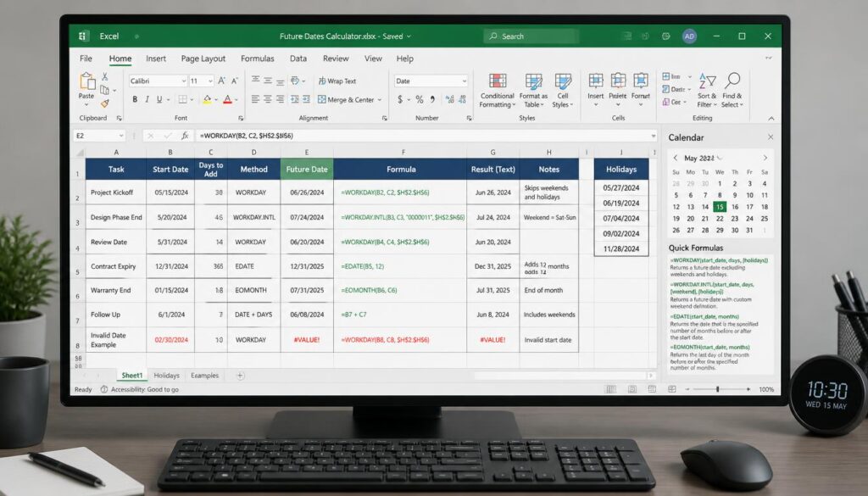Open Format as Table gallery
Screen dimensions: 868x496
tap(533, 90)
